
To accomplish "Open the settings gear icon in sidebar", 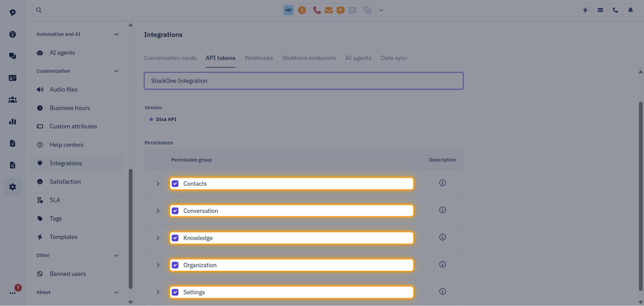I will click(12, 187).
